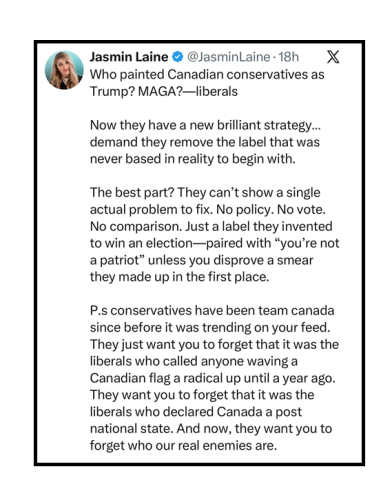Click the line 'Now they have a new brilliant strategy...'

pos(205,125)
